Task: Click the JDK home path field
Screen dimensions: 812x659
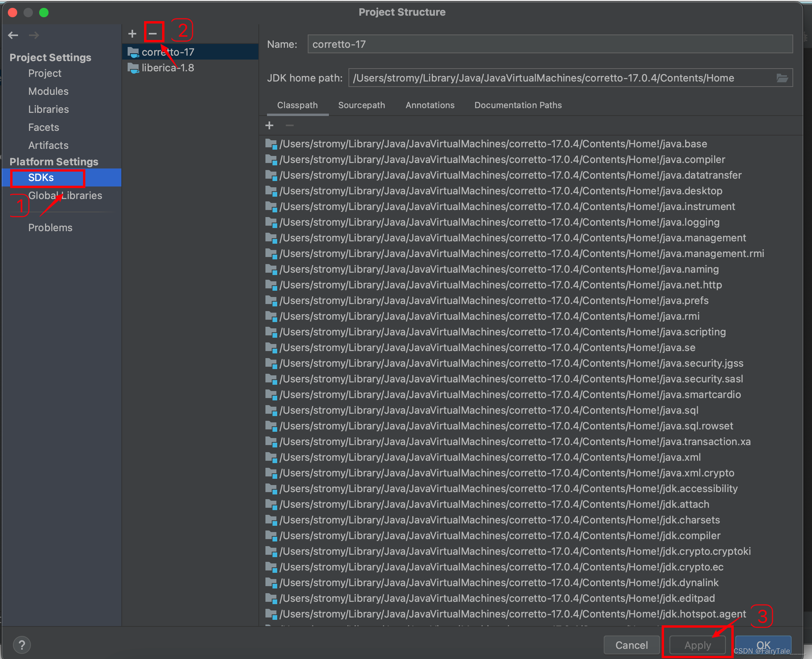Action: [x=560, y=78]
